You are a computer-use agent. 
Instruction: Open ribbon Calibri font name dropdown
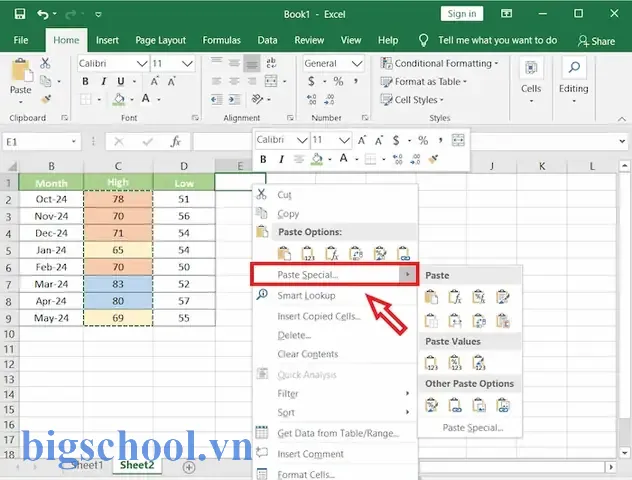click(x=142, y=63)
